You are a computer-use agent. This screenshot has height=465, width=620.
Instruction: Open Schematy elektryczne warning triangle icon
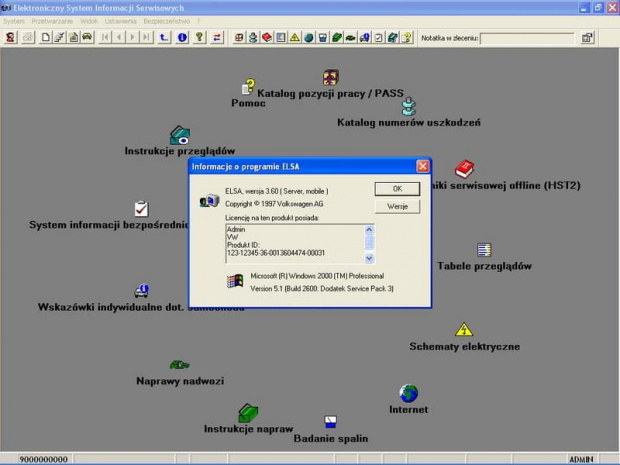pos(464,330)
